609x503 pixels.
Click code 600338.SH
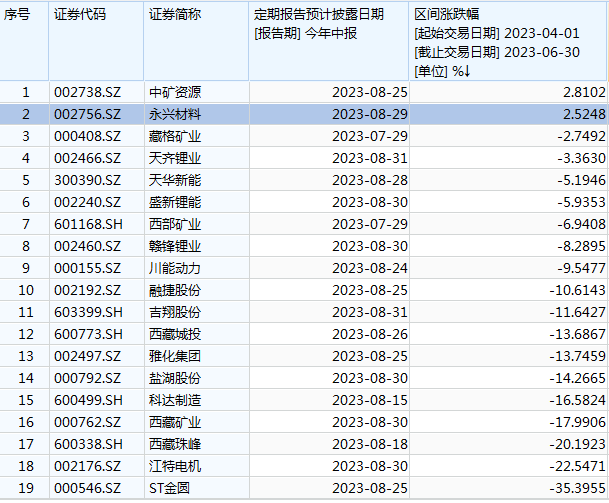coord(89,444)
